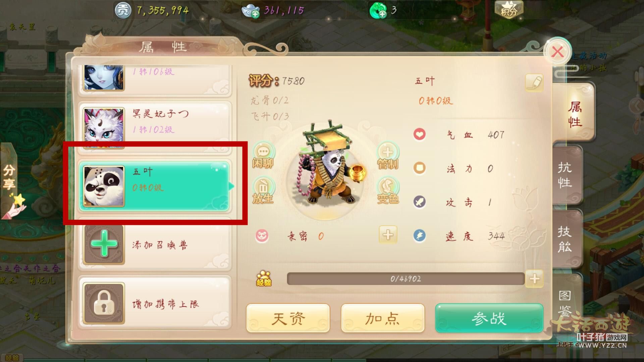Switch to the 抗性 tab
Screen dimensions: 644x362
click(566, 175)
